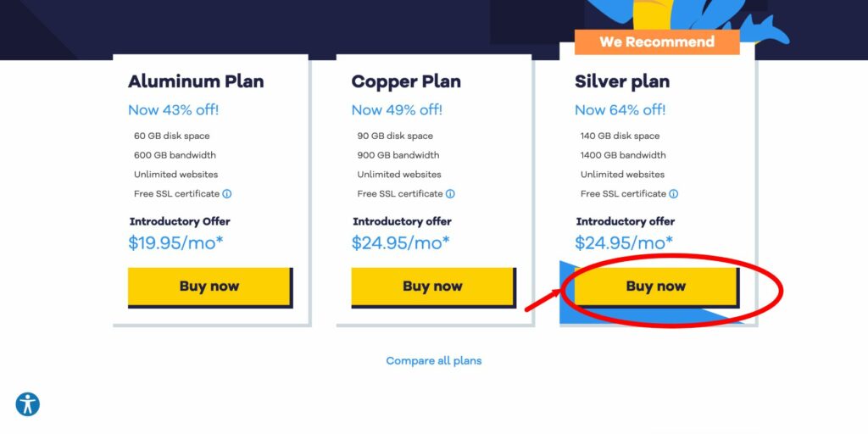The height and width of the screenshot is (434, 868).
Task: Open the info icon beside Copper Plan SSL certificate
Action: (x=450, y=194)
